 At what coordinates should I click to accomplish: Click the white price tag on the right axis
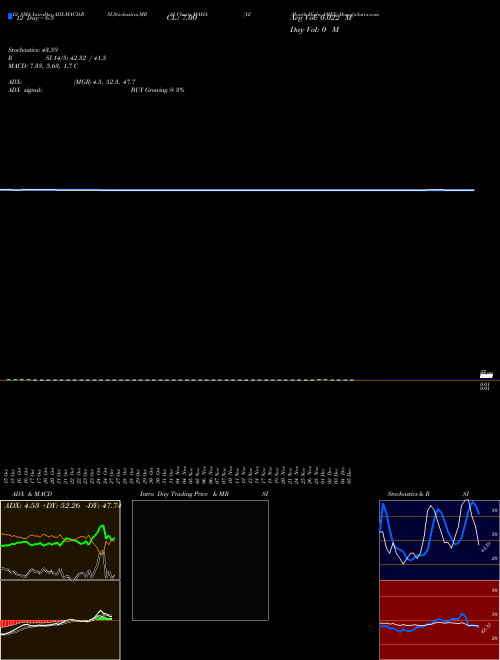pyautogui.click(x=486, y=374)
